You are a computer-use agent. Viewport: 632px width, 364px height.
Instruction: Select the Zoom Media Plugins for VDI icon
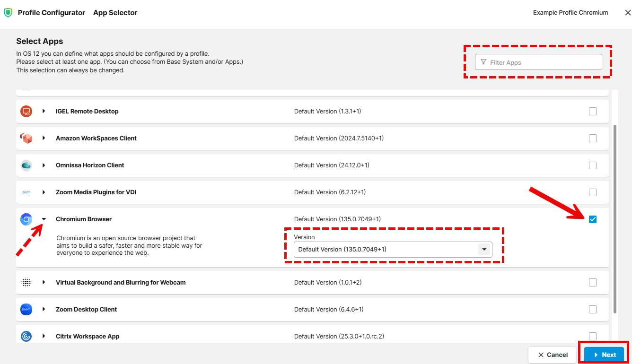(x=26, y=192)
